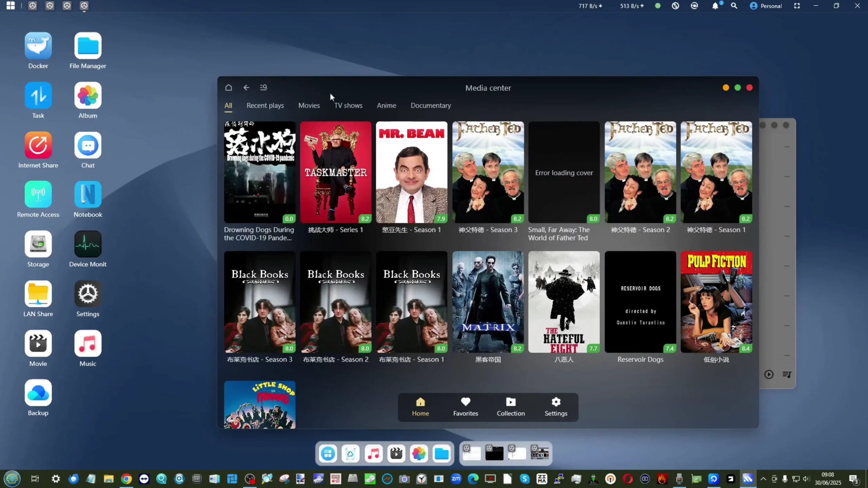Open The Matrix movie cover
This screenshot has width=868, height=488.
click(488, 302)
